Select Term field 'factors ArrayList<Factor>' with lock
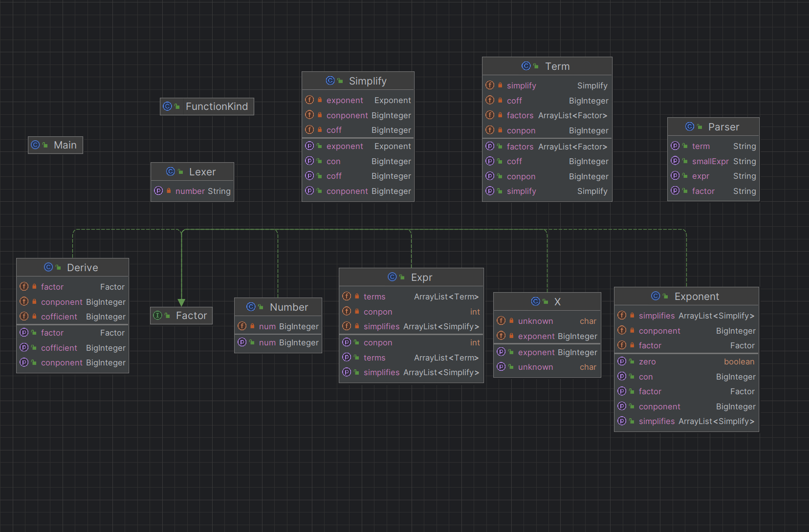Screen dimensions: 809x532 coord(547,115)
